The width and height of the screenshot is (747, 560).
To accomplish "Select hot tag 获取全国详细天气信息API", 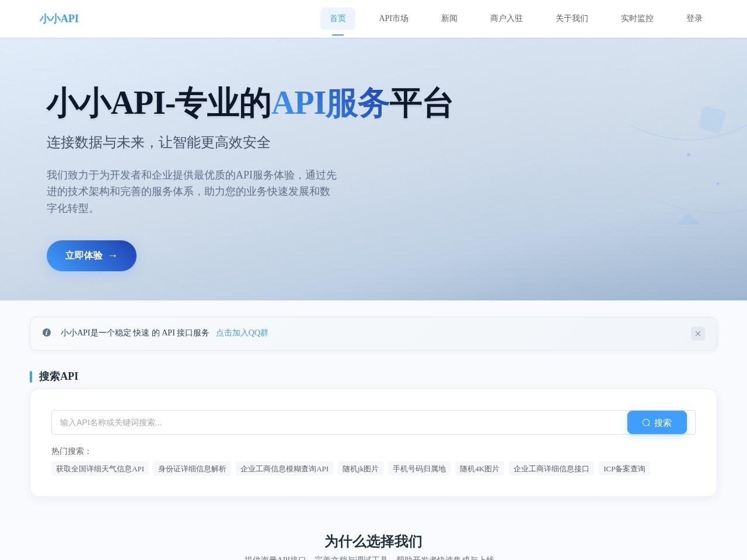I will pyautogui.click(x=100, y=469).
